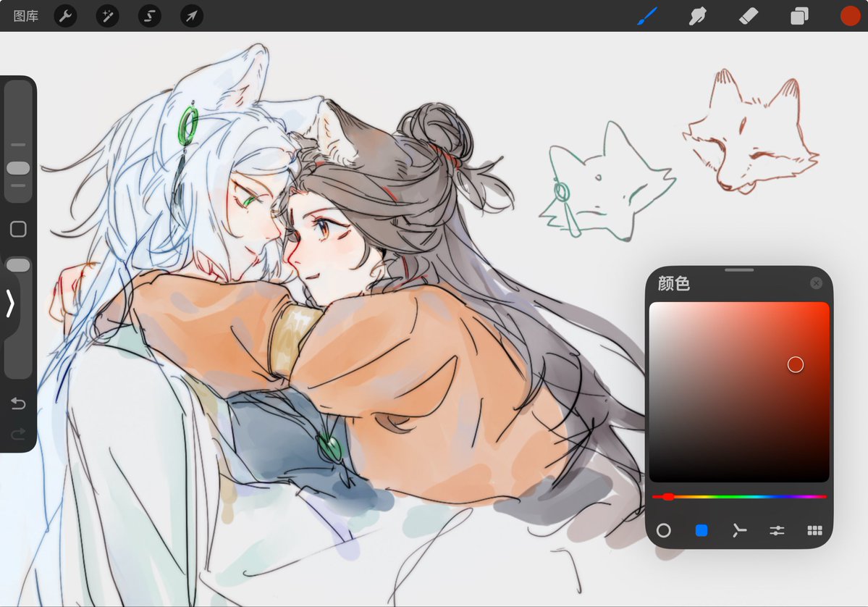Tap the active color circle
This screenshot has width=868, height=607.
coord(851,16)
